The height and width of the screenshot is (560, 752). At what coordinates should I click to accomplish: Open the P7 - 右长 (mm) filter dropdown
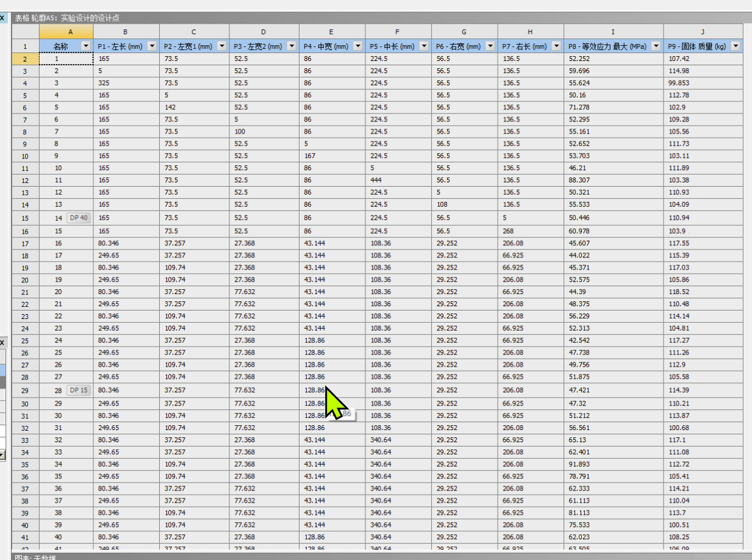(x=556, y=46)
